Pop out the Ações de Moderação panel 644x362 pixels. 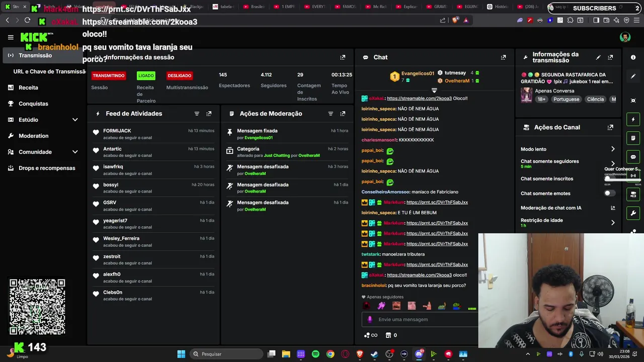pyautogui.click(x=343, y=114)
